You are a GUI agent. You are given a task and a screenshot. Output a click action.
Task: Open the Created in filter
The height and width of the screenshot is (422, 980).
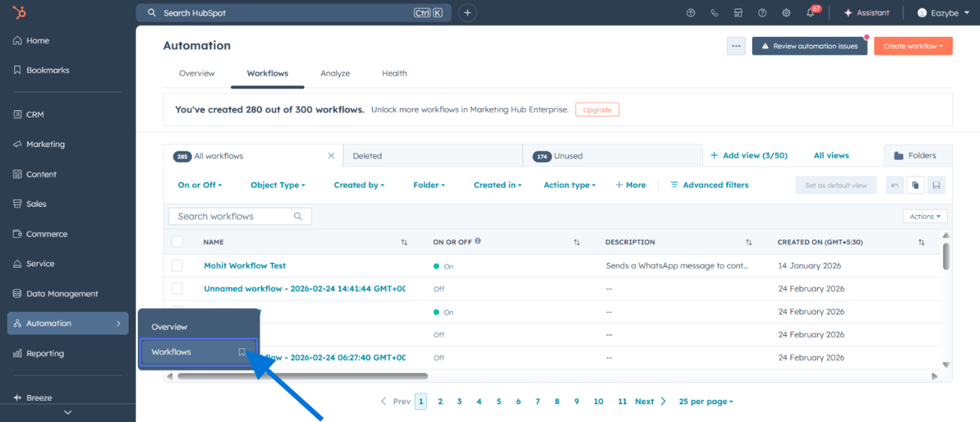tap(497, 185)
